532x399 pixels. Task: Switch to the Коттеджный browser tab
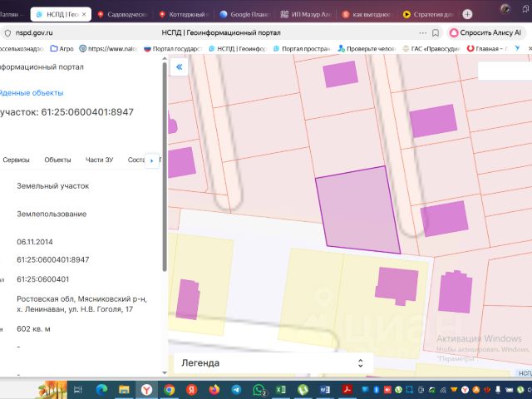pos(185,14)
